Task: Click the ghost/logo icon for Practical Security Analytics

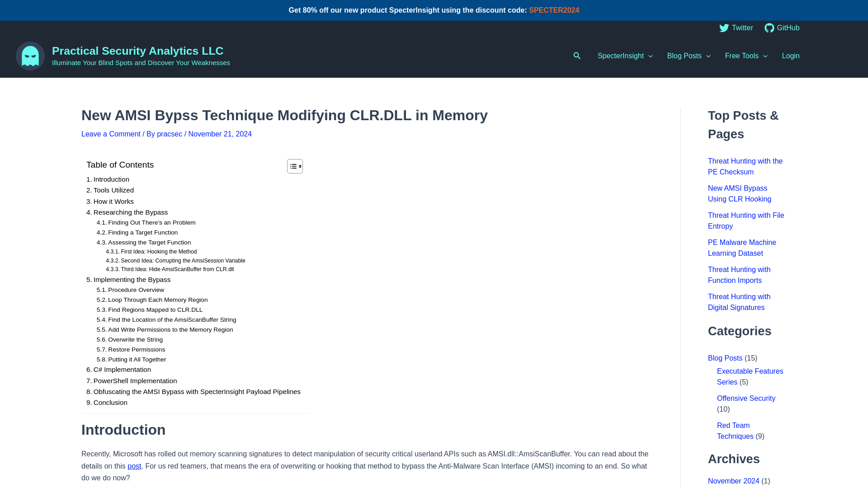Action: [30, 56]
